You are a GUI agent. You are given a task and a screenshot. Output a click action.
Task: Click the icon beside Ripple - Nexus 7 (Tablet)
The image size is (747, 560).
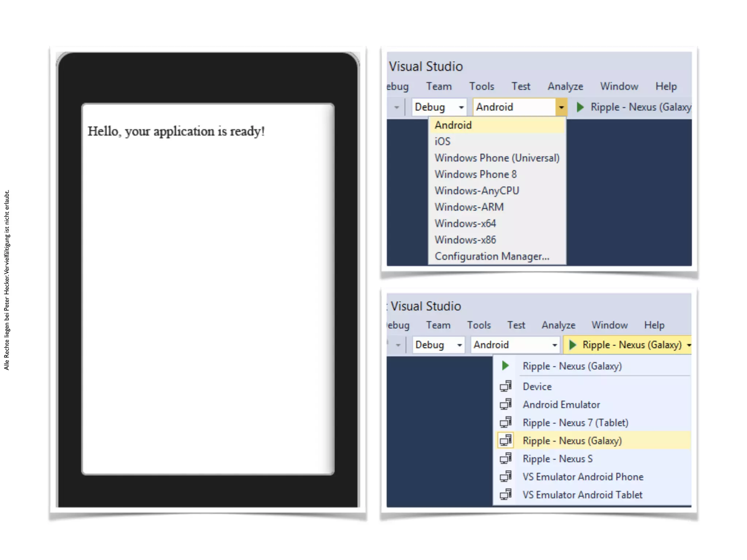pos(506,423)
